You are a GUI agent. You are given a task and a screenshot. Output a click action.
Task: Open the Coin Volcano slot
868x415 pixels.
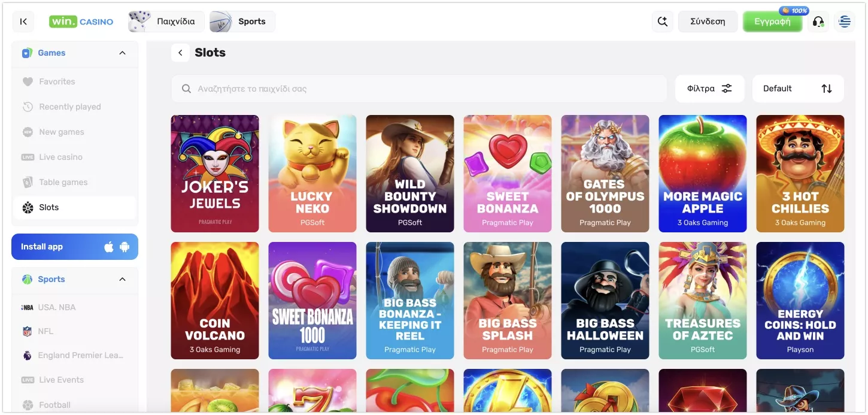coord(215,301)
